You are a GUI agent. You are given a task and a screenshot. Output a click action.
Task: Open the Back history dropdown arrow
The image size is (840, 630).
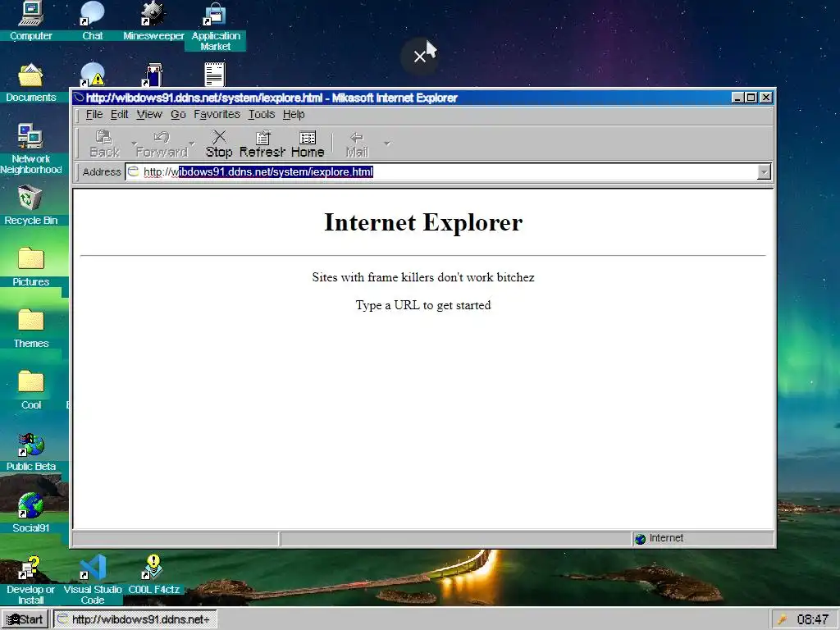click(x=132, y=144)
